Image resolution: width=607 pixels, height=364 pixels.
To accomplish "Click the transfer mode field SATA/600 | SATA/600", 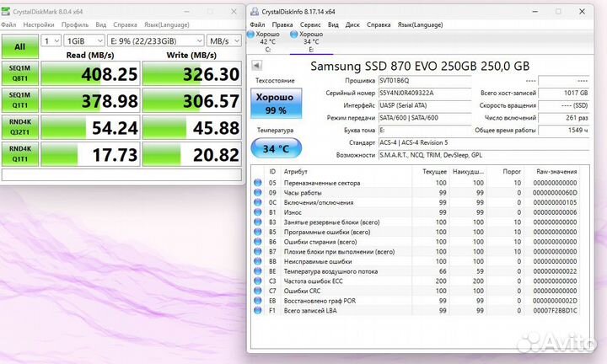I will click(x=425, y=118).
